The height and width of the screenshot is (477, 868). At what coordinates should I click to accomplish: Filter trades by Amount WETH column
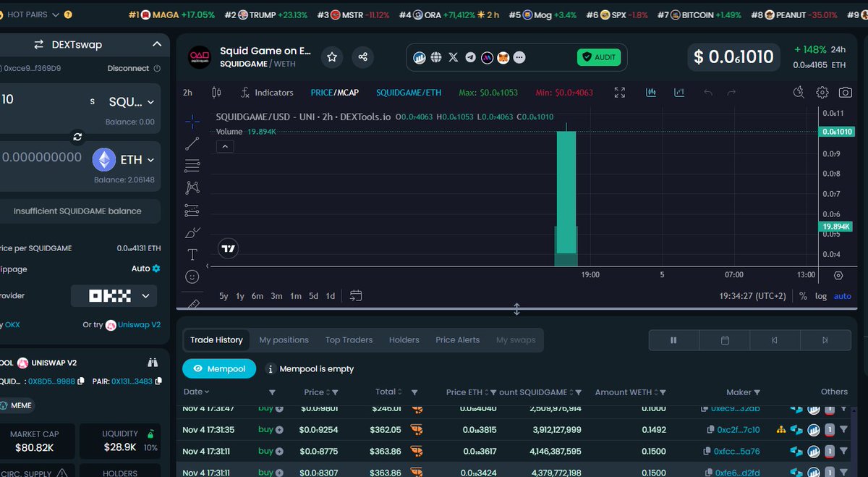click(x=663, y=392)
